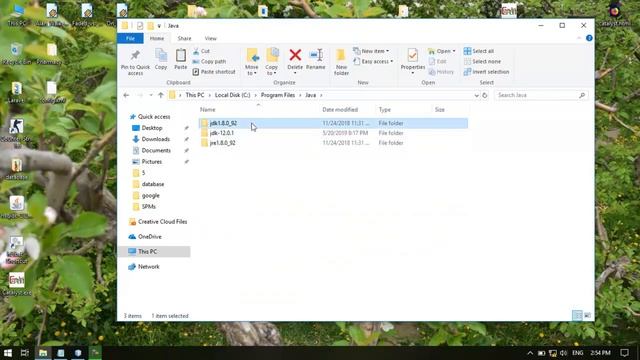Click Copy path in ribbon
Screen dimensions: 640x360
209,61
